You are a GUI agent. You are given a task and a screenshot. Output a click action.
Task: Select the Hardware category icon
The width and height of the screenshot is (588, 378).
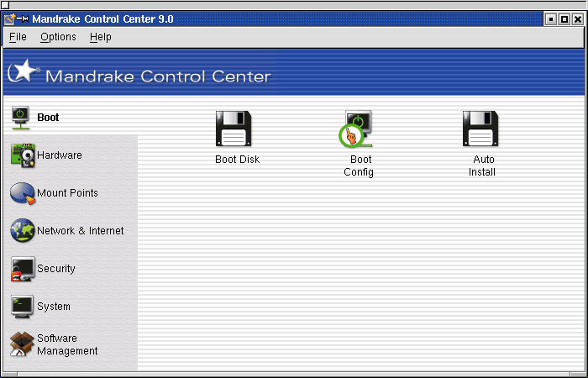[x=23, y=155]
